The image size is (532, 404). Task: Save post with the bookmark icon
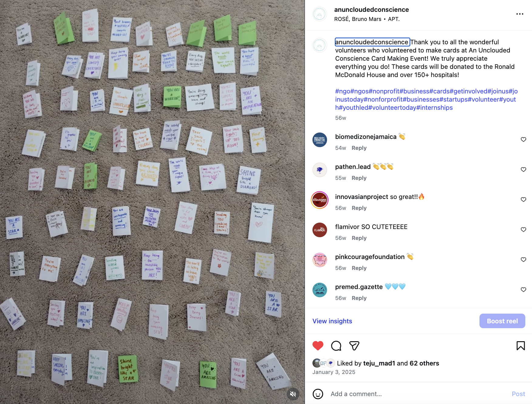pos(520,346)
